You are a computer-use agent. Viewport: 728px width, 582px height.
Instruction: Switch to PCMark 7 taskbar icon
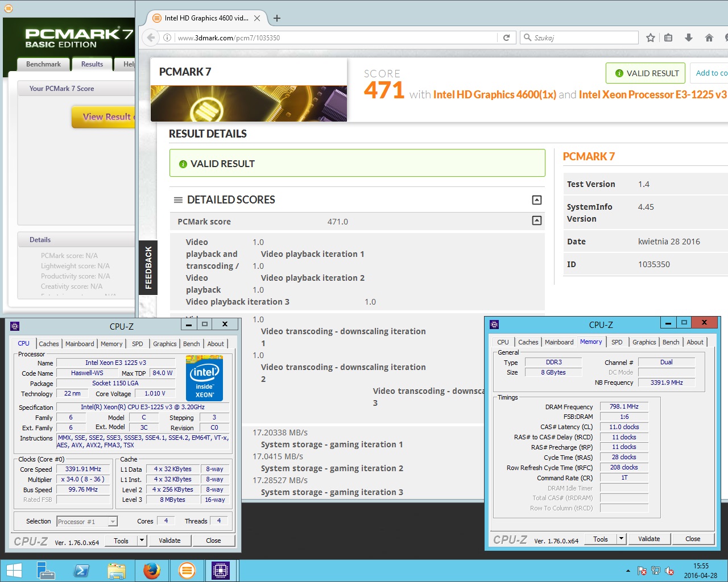click(187, 571)
